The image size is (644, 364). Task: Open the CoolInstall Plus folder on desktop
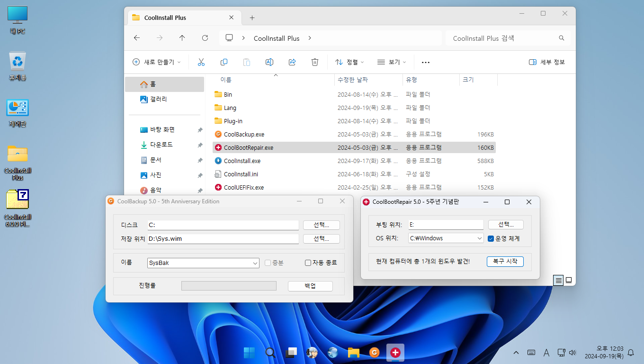(18, 162)
